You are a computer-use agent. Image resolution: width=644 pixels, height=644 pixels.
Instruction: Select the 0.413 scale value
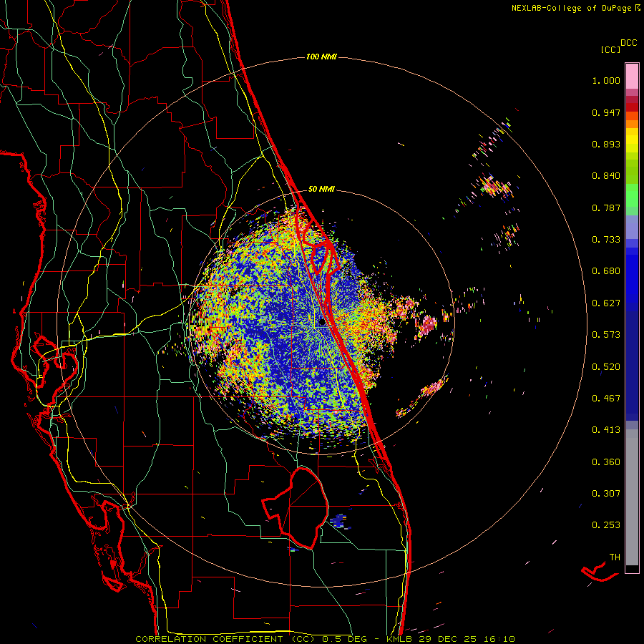click(x=606, y=430)
